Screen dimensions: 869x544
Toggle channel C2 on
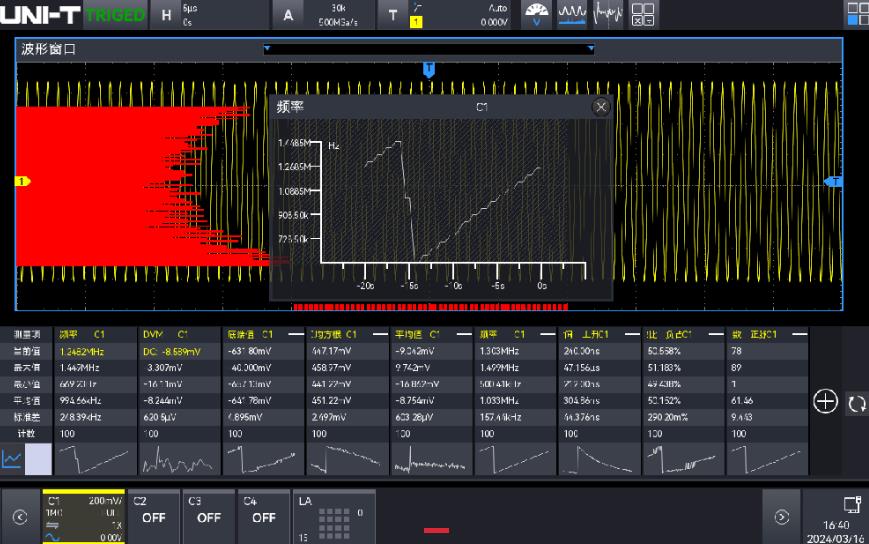pos(153,515)
